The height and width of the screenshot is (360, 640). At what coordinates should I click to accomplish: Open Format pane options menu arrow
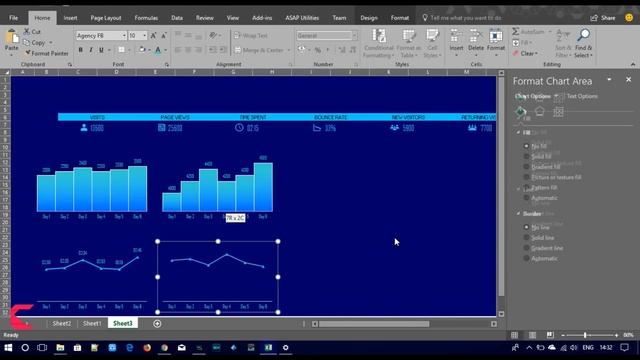point(609,80)
